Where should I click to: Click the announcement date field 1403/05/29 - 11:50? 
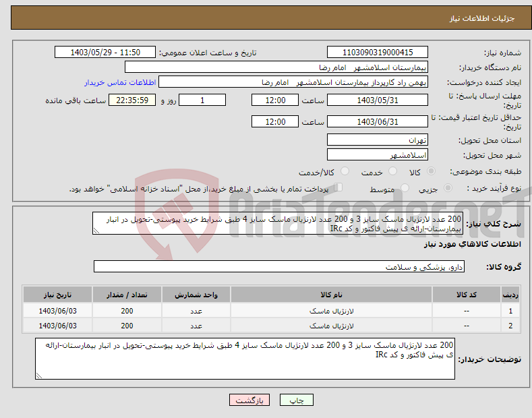[x=105, y=53]
